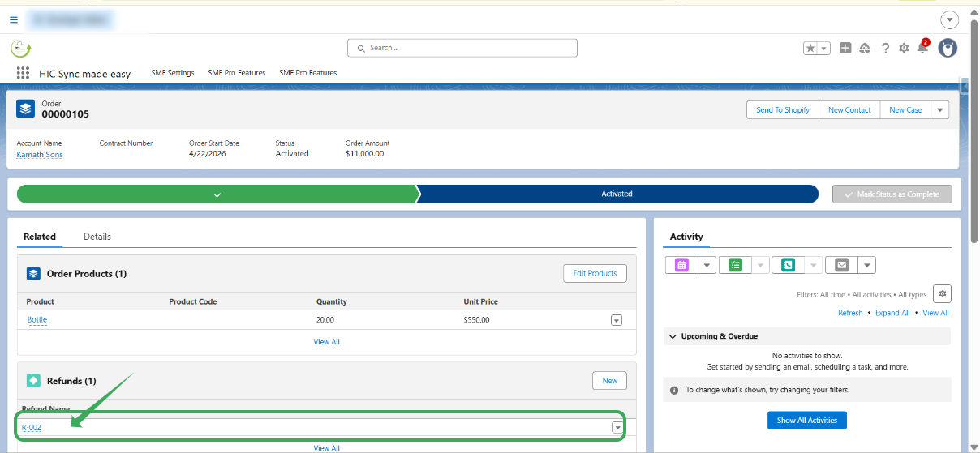Click the Order Products section icon
This screenshot has height=453, width=980.
pyautogui.click(x=33, y=273)
